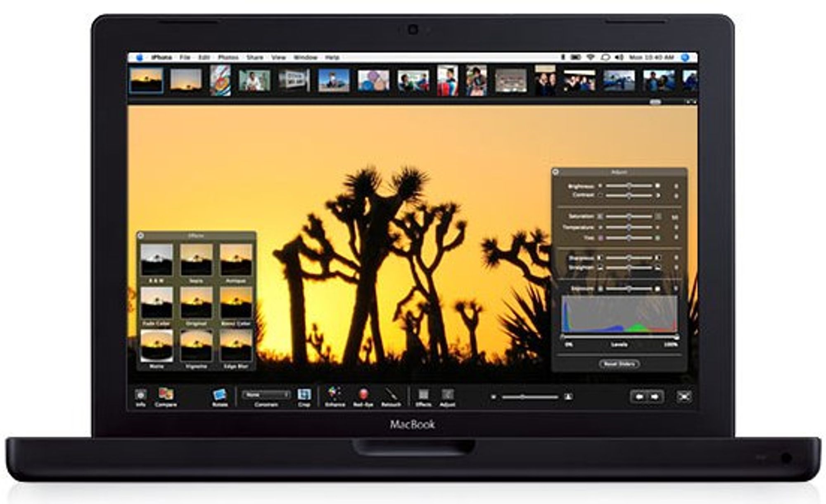
Task: Exit full screen with corner arrows icon
Action: 684,397
